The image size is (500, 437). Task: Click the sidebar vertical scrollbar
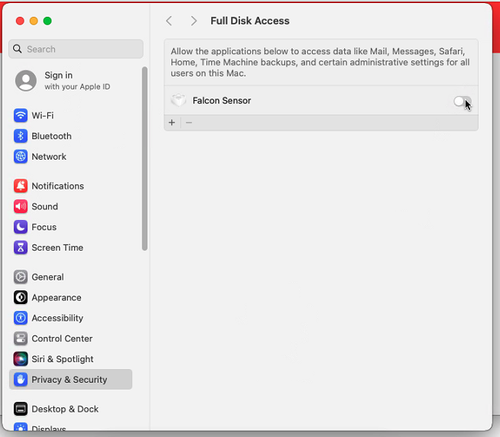click(x=144, y=159)
